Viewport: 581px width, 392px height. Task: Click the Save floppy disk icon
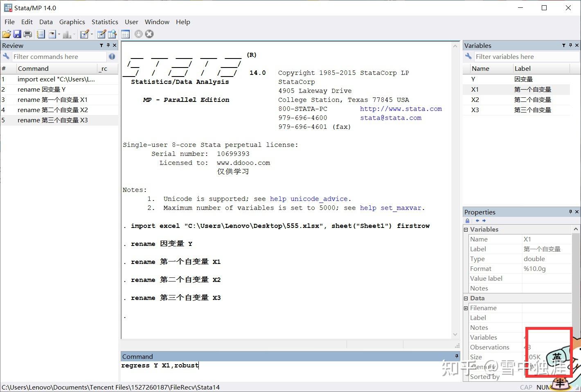(17, 34)
